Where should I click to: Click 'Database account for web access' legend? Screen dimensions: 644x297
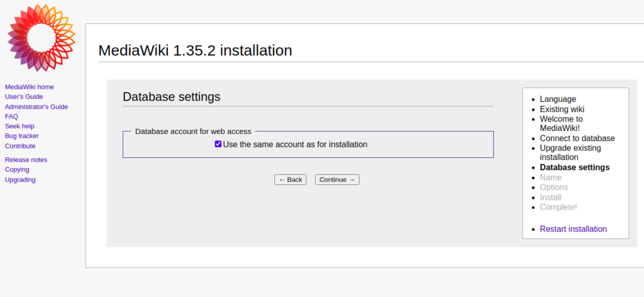tap(193, 132)
